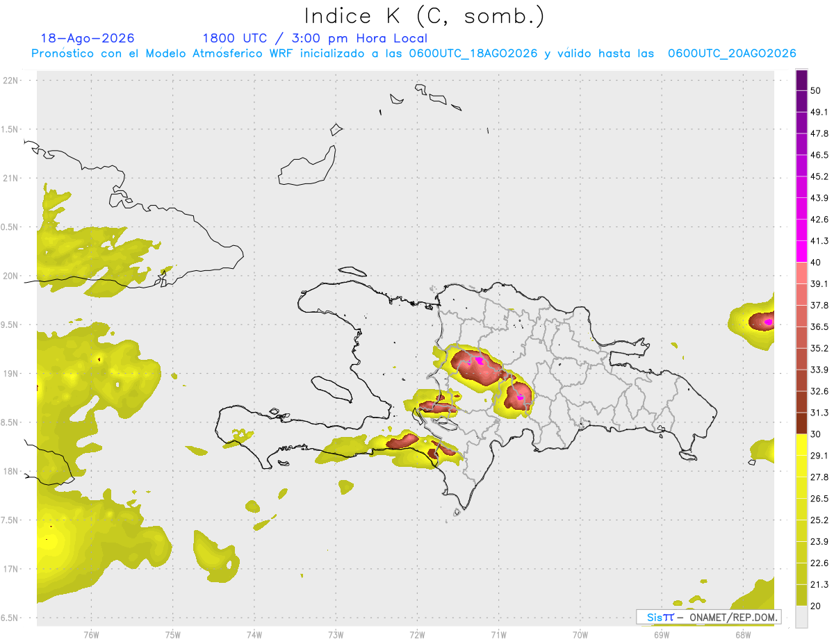Click the colorbar value "49.1"

(819, 112)
